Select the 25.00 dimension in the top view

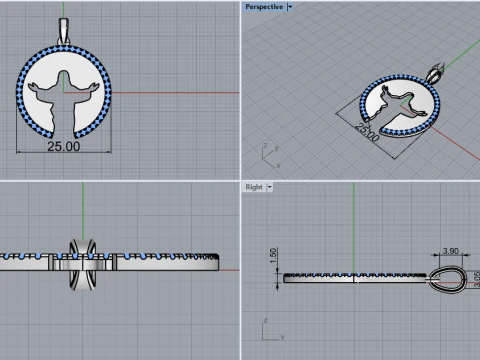(64, 146)
